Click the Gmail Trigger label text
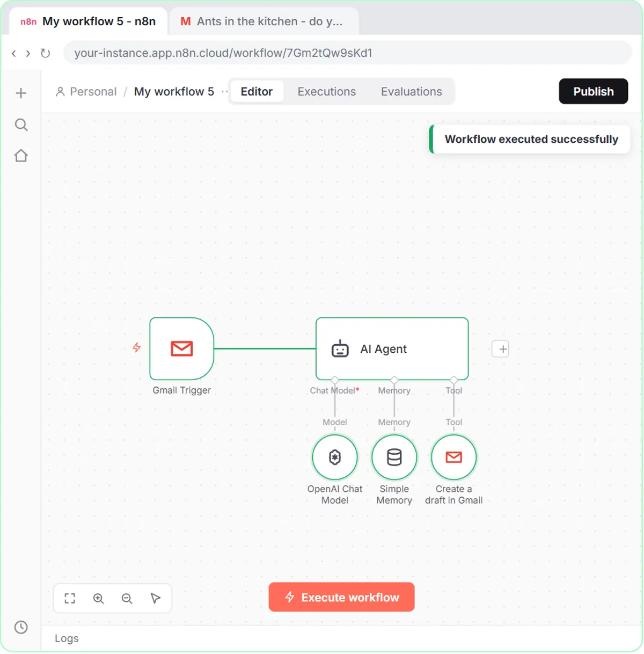 182,390
